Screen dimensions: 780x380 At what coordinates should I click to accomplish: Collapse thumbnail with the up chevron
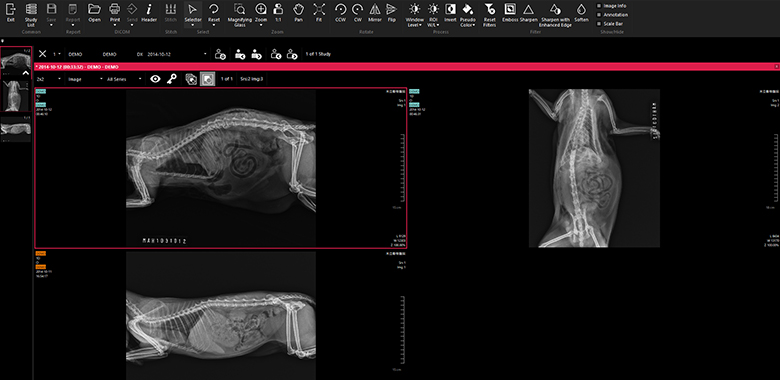pyautogui.click(x=27, y=73)
